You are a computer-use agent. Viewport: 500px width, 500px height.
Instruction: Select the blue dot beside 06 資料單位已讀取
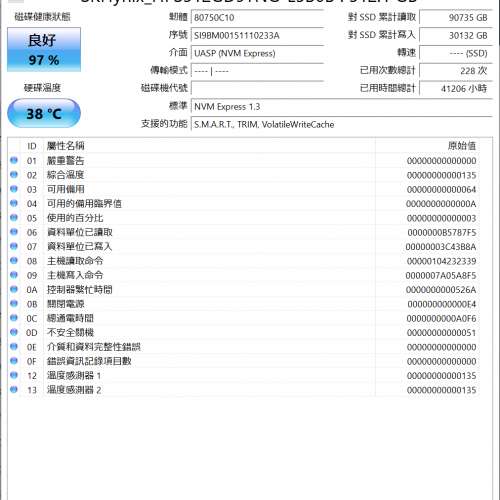(14, 232)
